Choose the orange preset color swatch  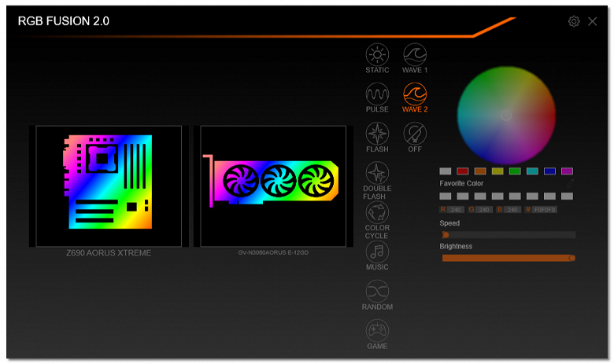[480, 171]
